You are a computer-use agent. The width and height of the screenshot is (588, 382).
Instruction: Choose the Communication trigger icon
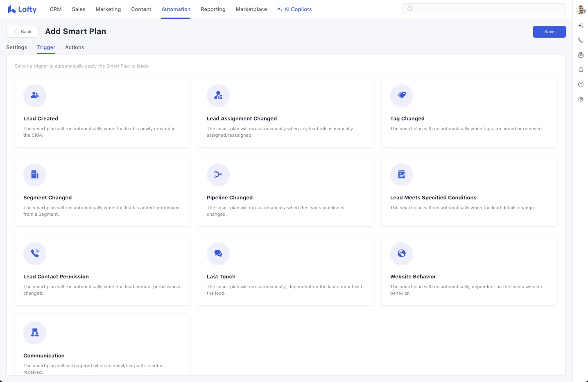35,332
